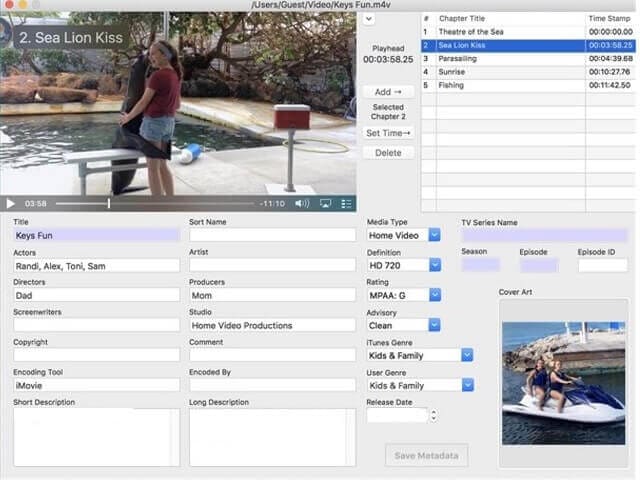The height and width of the screenshot is (482, 640).
Task: Minimize the window with yellow button
Action: (23, 4)
